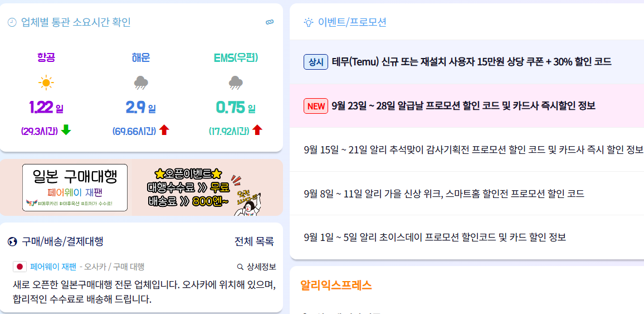The height and width of the screenshot is (314, 644).
Task: Open the 전체 목록 link
Action: tap(254, 241)
